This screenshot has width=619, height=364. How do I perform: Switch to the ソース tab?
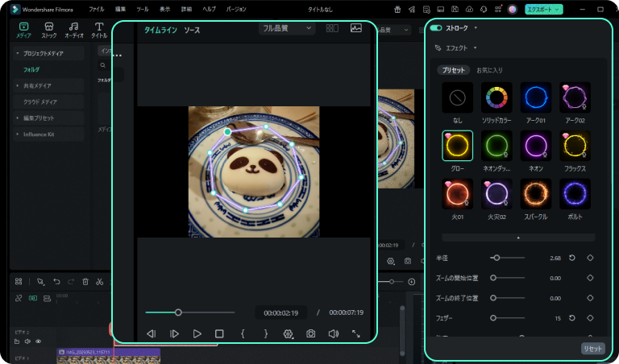[x=192, y=30]
